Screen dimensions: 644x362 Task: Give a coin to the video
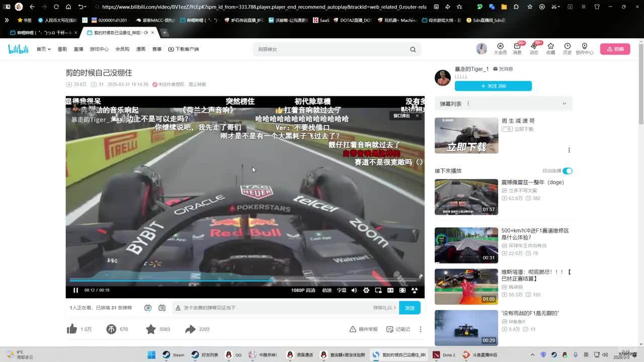[x=111, y=329]
